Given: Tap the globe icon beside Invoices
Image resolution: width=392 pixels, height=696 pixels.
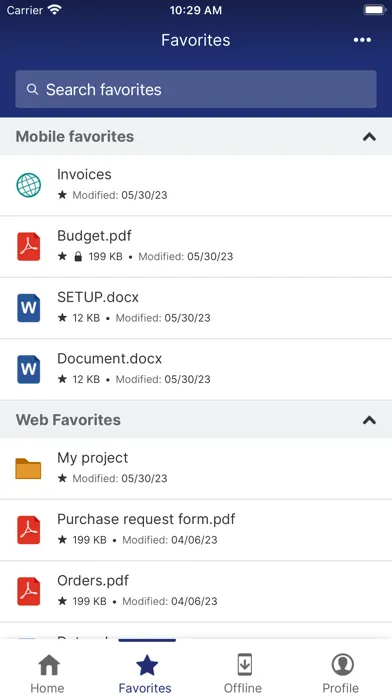Looking at the screenshot, I should (29, 185).
